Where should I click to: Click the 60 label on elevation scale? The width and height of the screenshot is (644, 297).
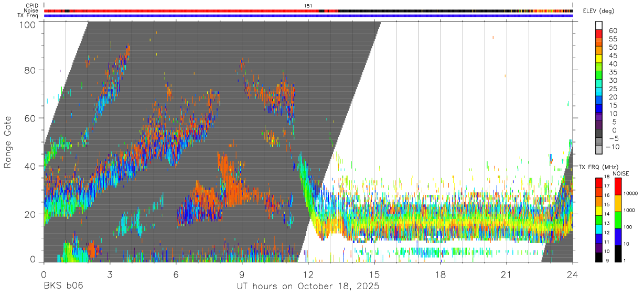click(x=612, y=31)
